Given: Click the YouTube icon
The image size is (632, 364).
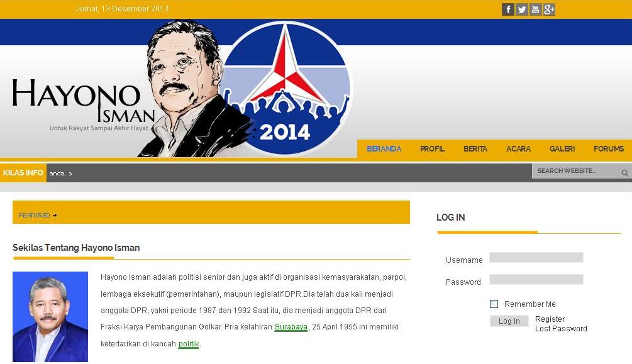Looking at the screenshot, I should (x=535, y=9).
